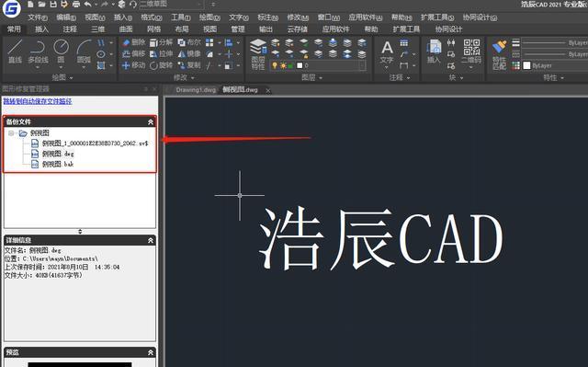Choose the Mirror (镜像) tool

189,54
